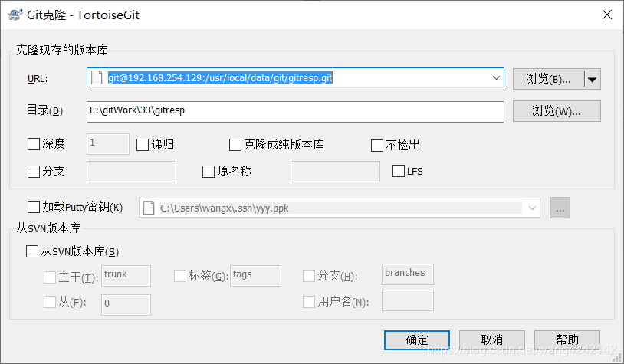This screenshot has width=624, height=364.
Task: Close the Git clone dialog
Action: (607, 15)
